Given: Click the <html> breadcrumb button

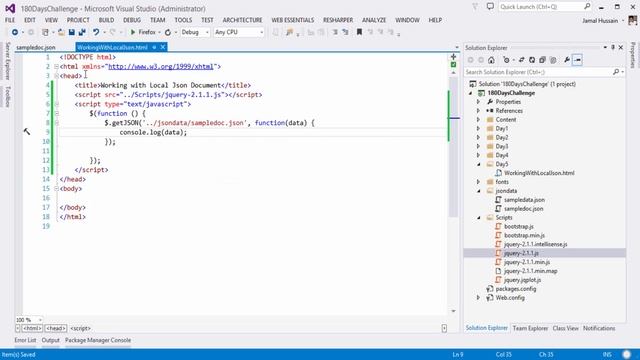Looking at the screenshot, I should coord(32,328).
